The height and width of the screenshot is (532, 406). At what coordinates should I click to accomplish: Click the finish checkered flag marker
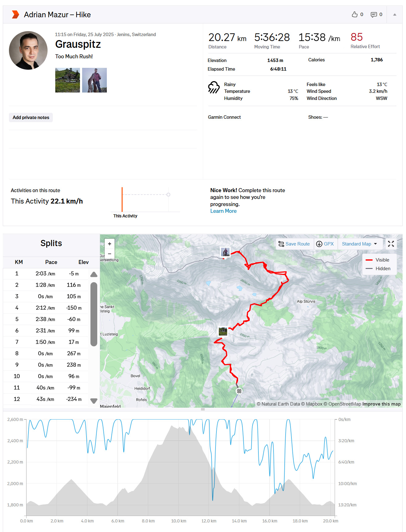239,391
